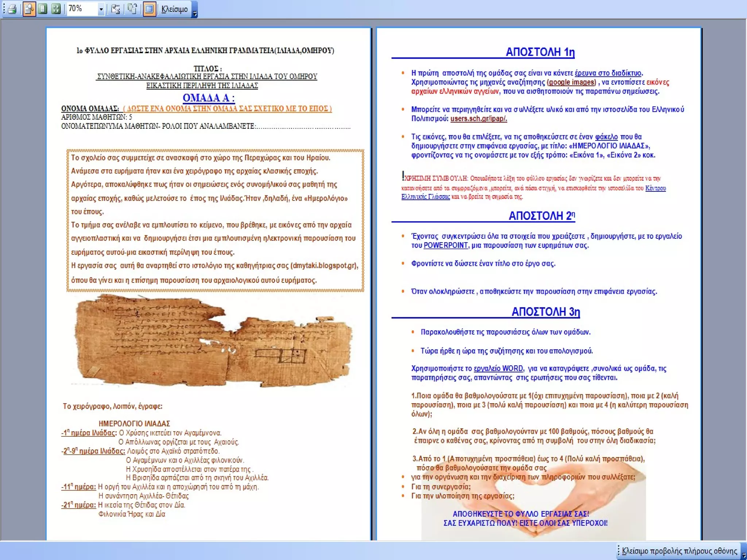The height and width of the screenshot is (560, 747).
Task: Click Κλείσιμο προβολής πλήρους οθόνης button
Action: (679, 551)
